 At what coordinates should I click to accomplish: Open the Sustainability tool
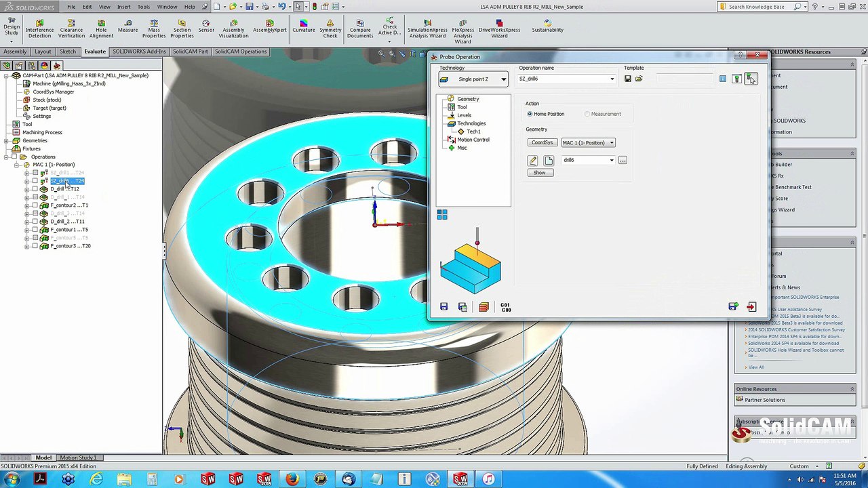pyautogui.click(x=547, y=26)
